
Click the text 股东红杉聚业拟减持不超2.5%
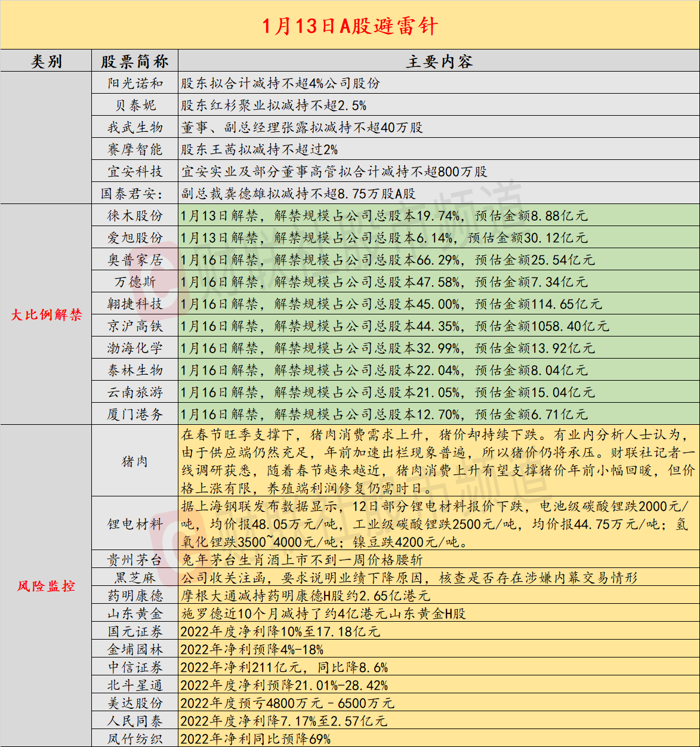click(x=274, y=105)
